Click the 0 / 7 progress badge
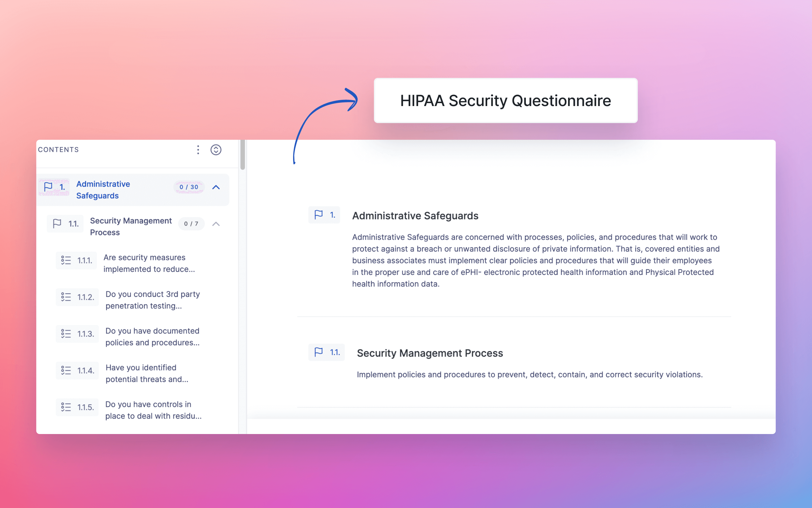The width and height of the screenshot is (812, 508). 191,224
